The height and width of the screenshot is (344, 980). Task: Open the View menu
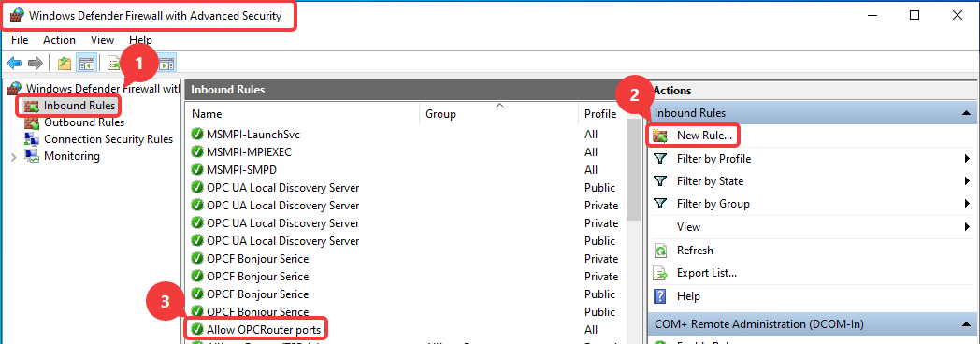point(103,40)
